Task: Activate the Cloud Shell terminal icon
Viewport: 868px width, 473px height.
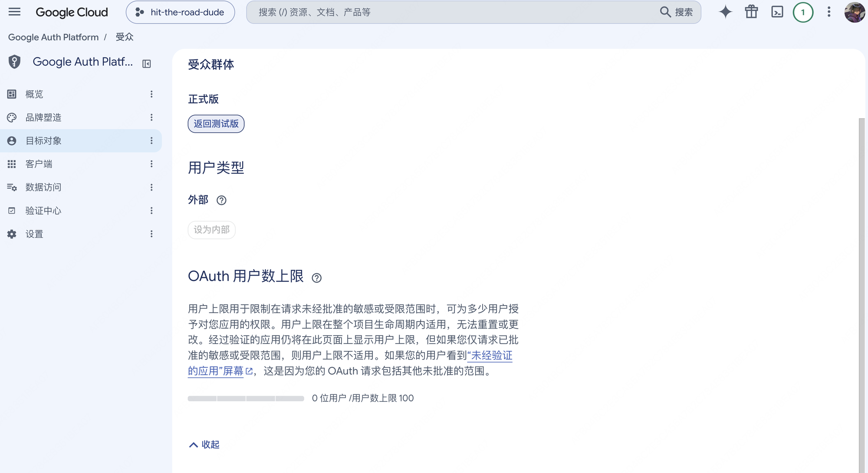Action: click(x=777, y=12)
